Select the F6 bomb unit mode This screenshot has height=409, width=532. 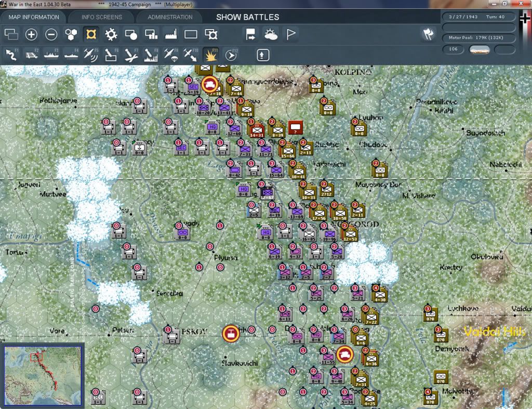pyautogui.click(x=111, y=55)
